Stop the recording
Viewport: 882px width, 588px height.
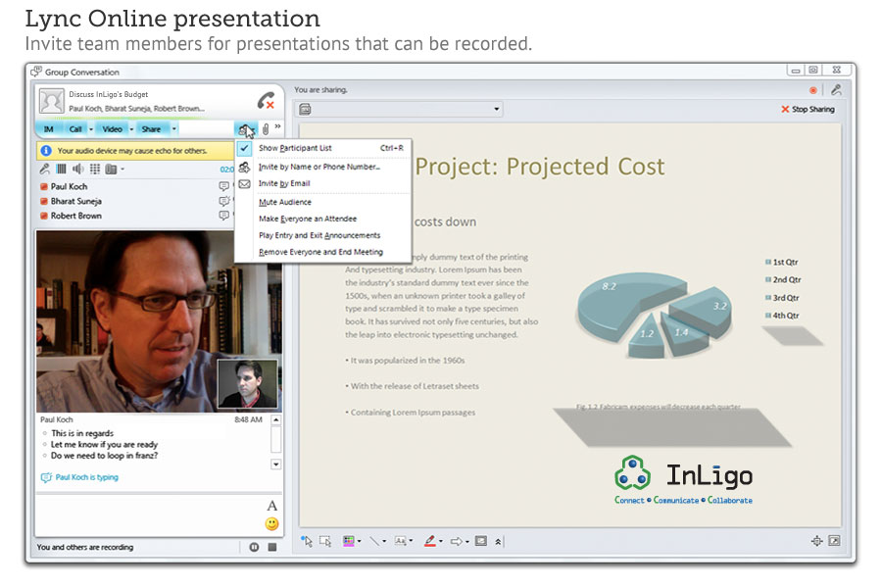click(x=272, y=547)
